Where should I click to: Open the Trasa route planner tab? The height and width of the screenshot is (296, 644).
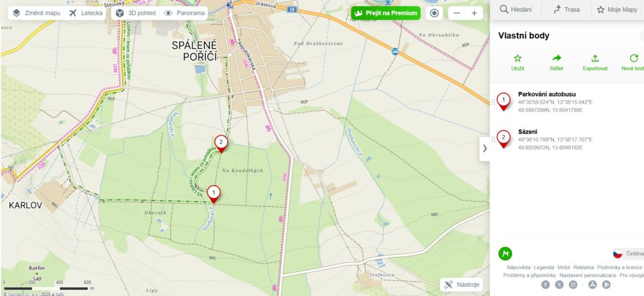pyautogui.click(x=567, y=9)
